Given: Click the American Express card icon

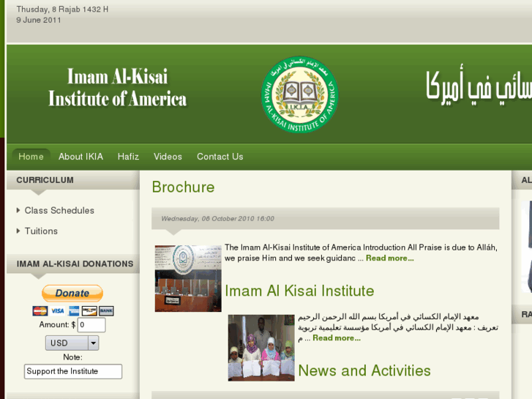Looking at the screenshot, I should pyautogui.click(x=74, y=310).
